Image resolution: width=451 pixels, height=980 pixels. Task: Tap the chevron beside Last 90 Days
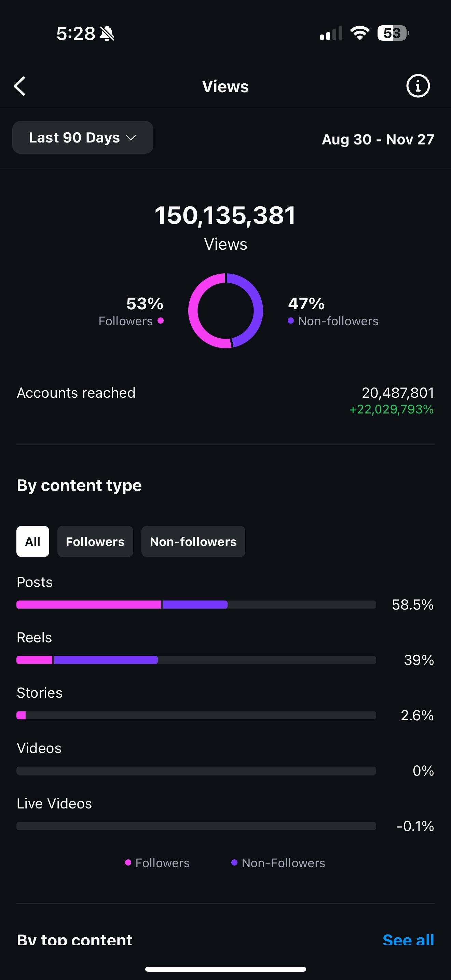[131, 138]
